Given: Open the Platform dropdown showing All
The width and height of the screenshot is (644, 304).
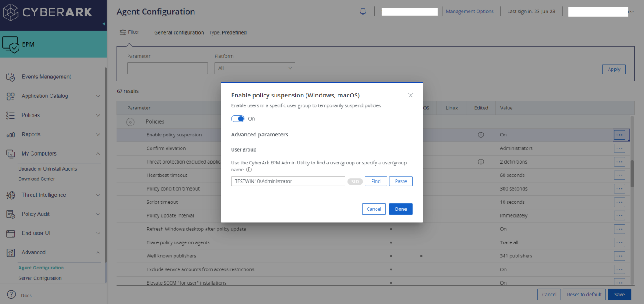Looking at the screenshot, I should 255,68.
